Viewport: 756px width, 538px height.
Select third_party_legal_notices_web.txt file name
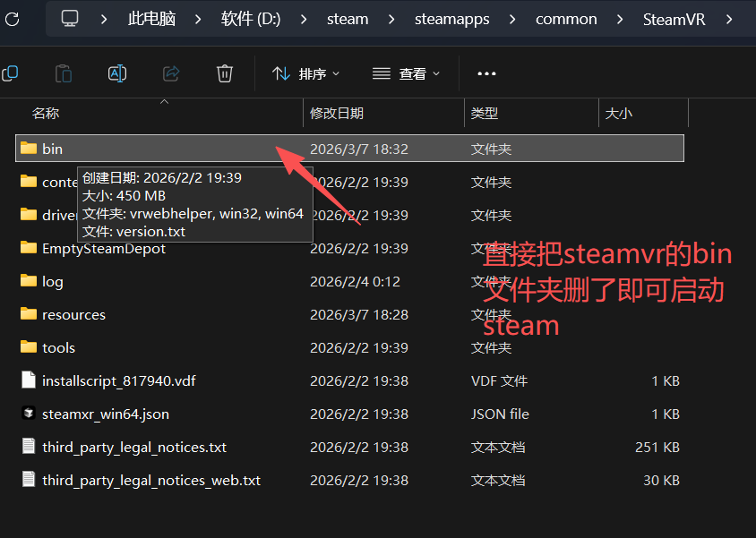coord(151,481)
